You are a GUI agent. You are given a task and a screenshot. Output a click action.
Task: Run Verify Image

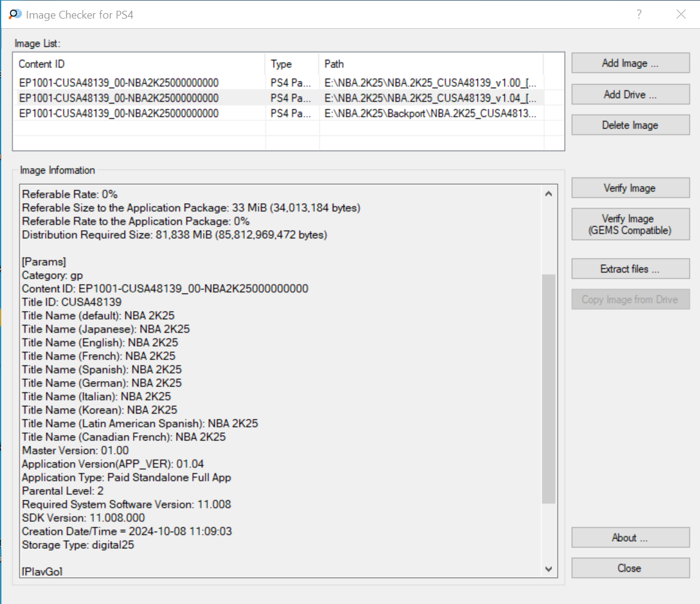(x=631, y=188)
